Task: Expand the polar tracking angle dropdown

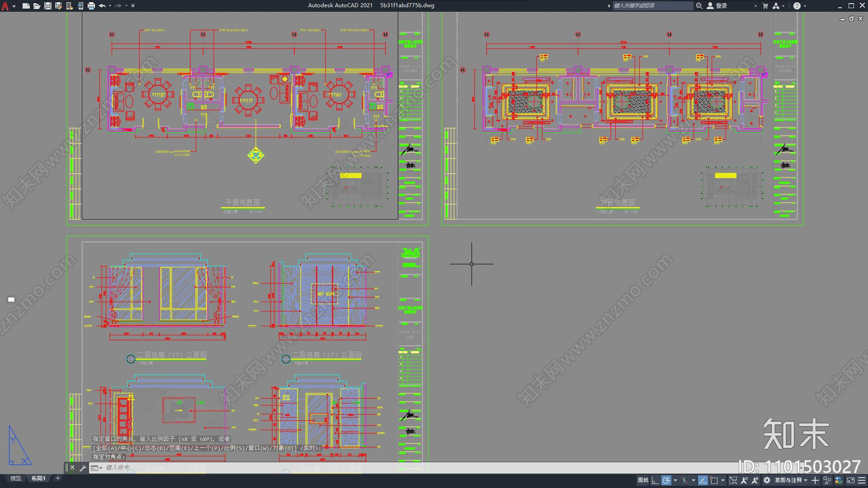Action: (x=675, y=480)
